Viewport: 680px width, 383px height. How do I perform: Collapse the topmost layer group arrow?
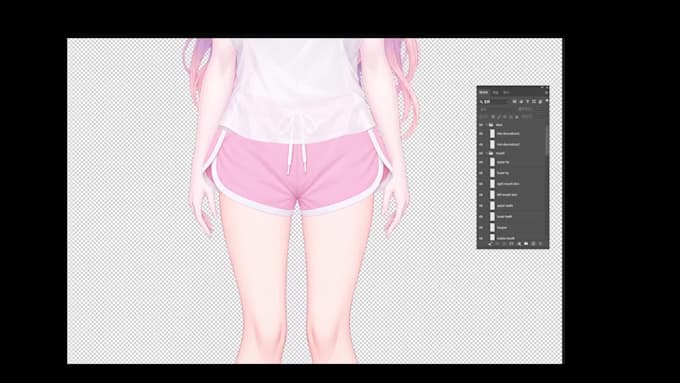[x=486, y=125]
